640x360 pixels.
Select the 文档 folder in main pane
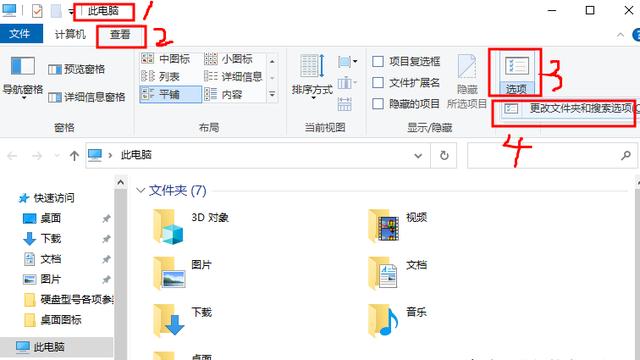click(x=398, y=273)
